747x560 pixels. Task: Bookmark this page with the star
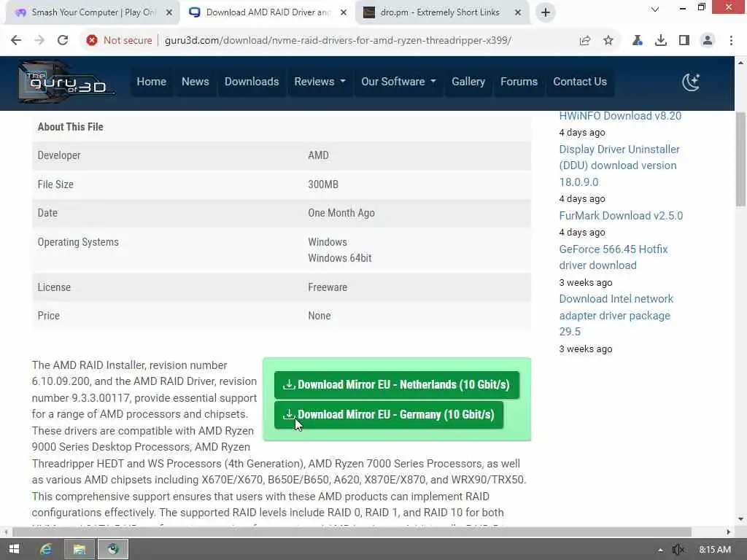[608, 41]
